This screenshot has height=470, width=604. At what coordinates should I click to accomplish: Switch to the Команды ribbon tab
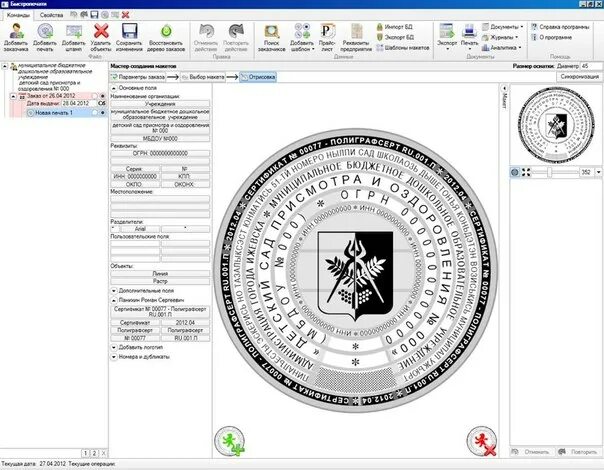point(18,15)
